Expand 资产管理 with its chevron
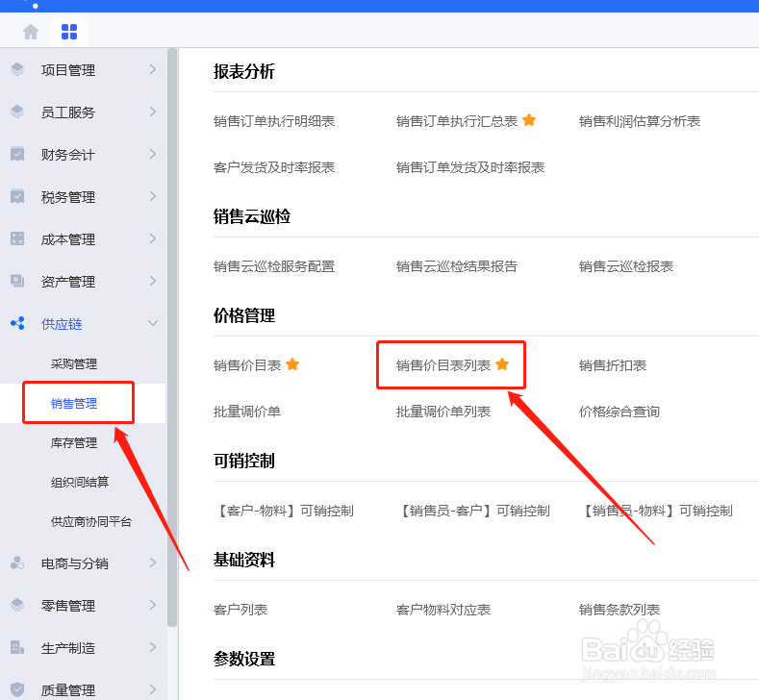759x700 pixels. 153,281
